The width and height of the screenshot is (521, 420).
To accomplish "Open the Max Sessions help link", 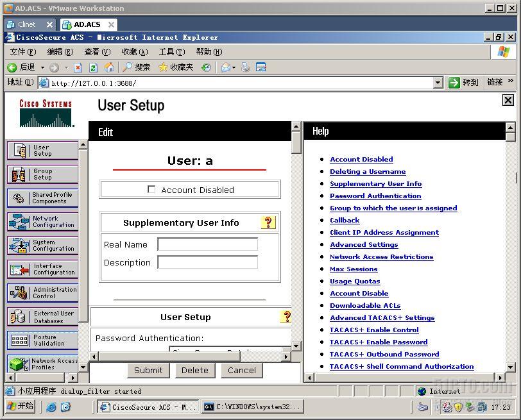I will click(x=354, y=269).
